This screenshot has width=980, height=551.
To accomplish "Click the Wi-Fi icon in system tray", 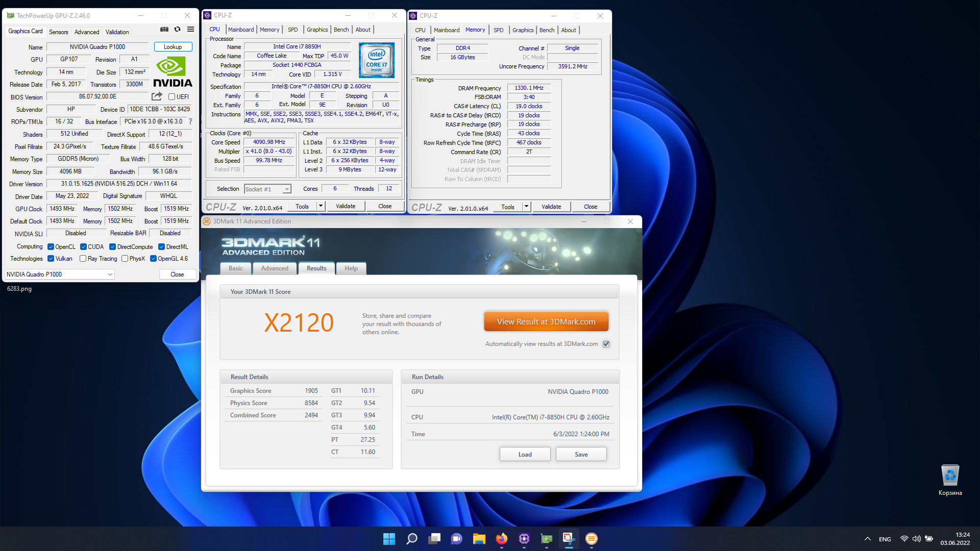I will [904, 539].
